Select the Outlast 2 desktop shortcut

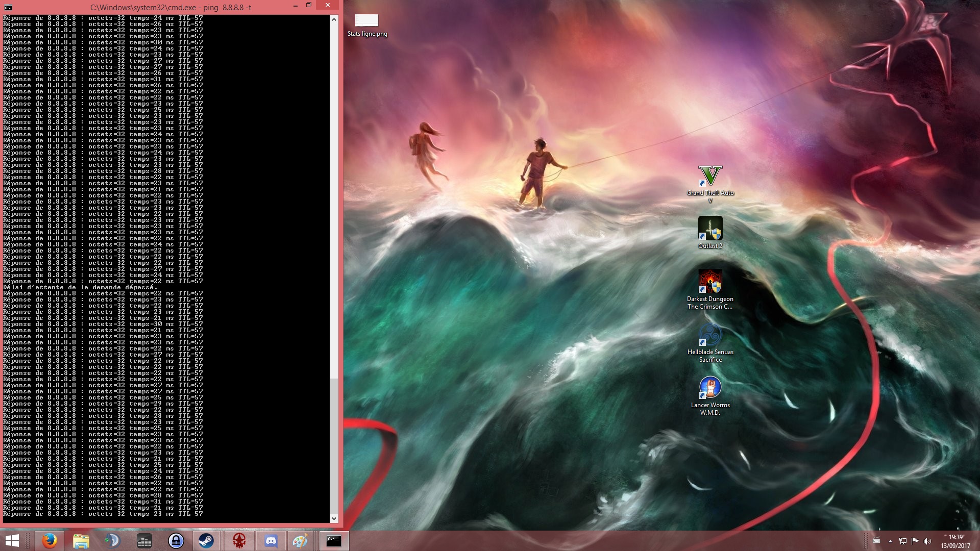click(710, 229)
